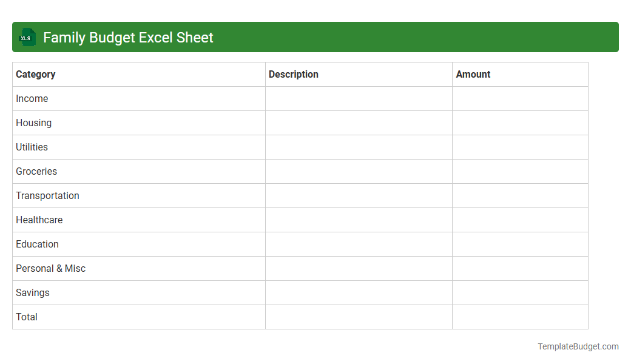
Task: Select the Housing row label
Action: (33, 123)
